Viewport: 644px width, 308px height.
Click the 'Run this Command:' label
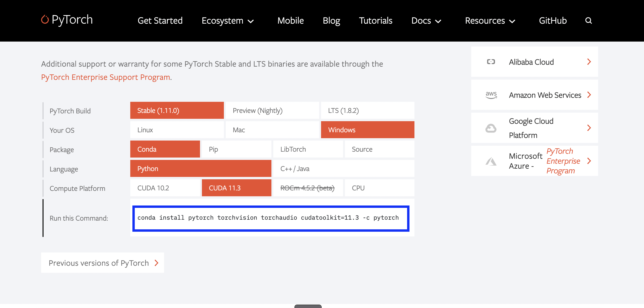click(79, 218)
